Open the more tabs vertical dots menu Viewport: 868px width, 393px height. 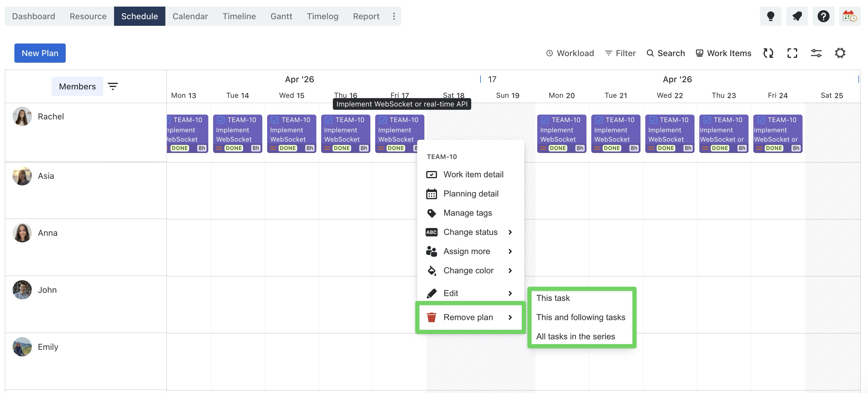pos(393,16)
